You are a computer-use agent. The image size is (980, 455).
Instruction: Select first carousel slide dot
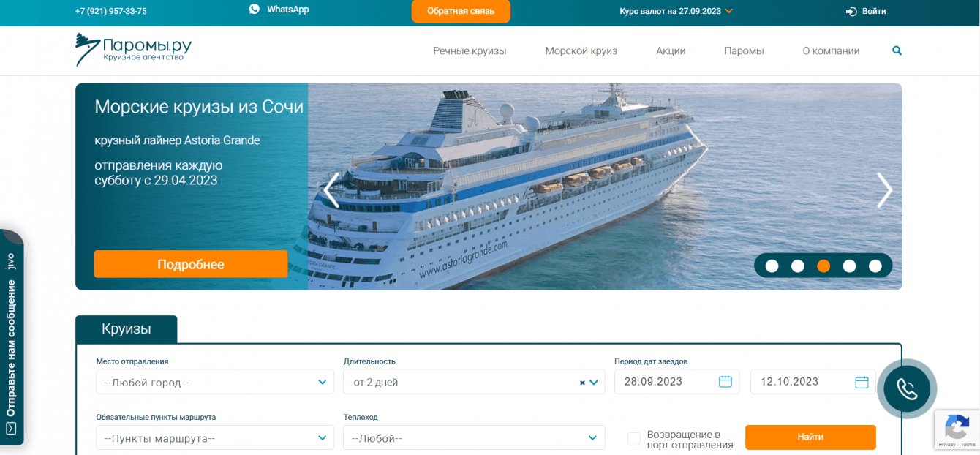tap(772, 266)
